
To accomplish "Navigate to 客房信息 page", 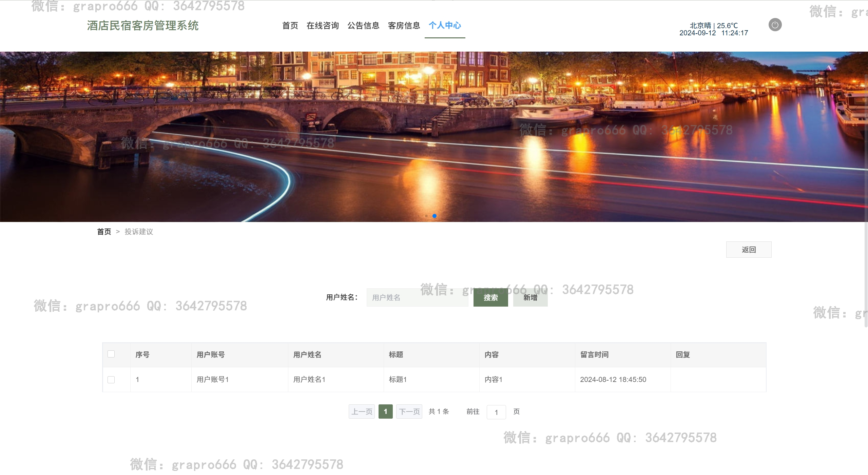I will tap(404, 25).
